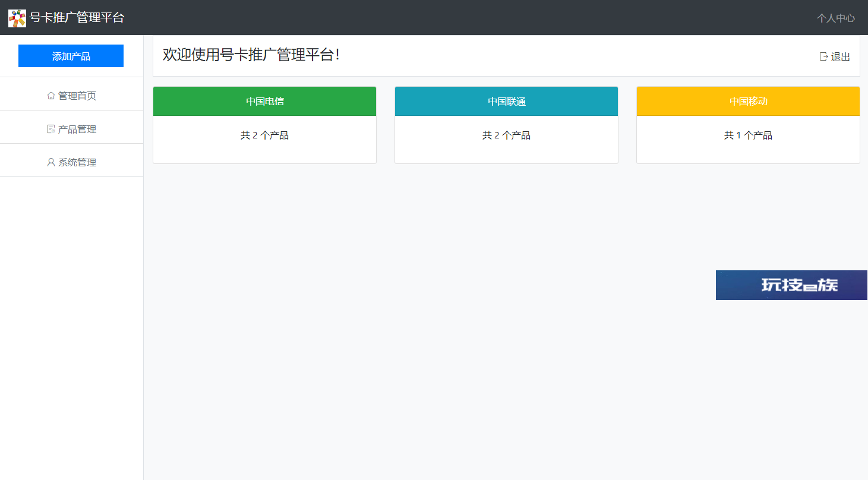This screenshot has height=480, width=868.
Task: Open the 系统管理 sidebar menu
Action: coord(71,162)
